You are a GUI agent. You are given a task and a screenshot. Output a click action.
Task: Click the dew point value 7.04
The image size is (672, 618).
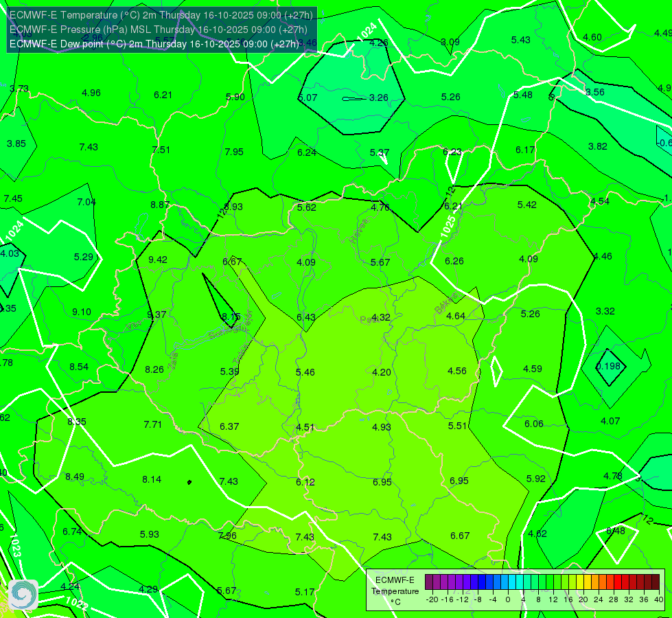[86, 202]
